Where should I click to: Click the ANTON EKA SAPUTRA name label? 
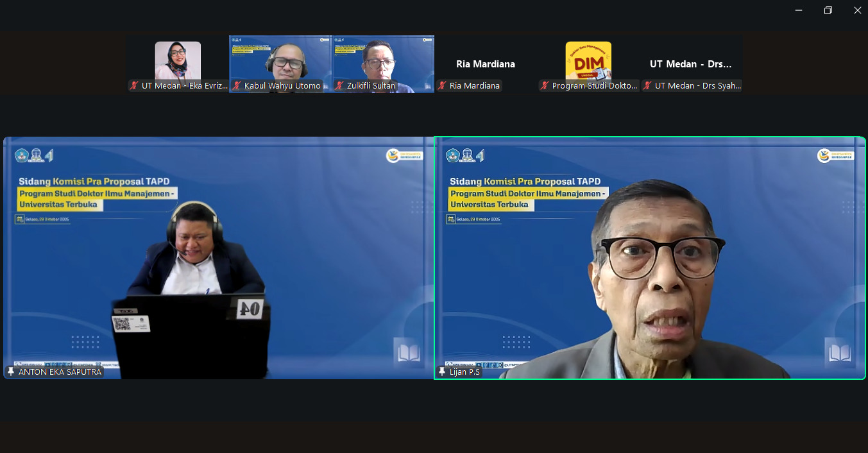tap(60, 372)
